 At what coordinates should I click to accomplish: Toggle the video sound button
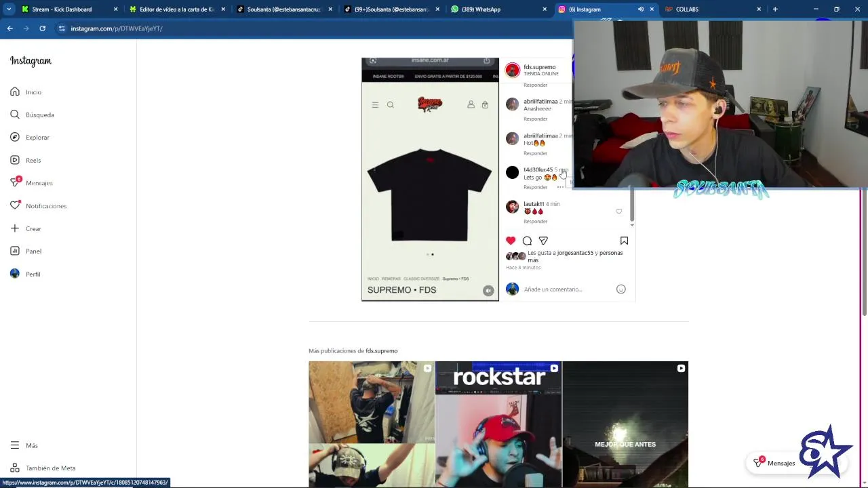coord(488,290)
